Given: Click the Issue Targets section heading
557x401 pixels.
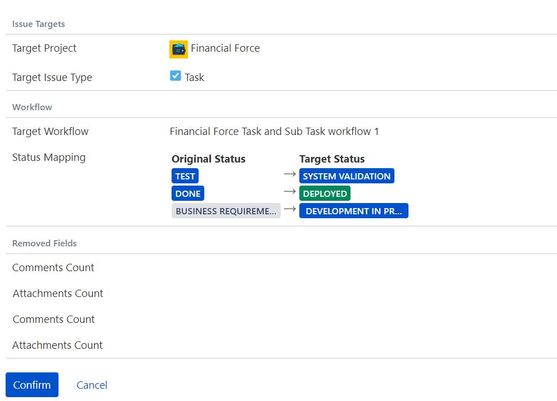Looking at the screenshot, I should (38, 24).
